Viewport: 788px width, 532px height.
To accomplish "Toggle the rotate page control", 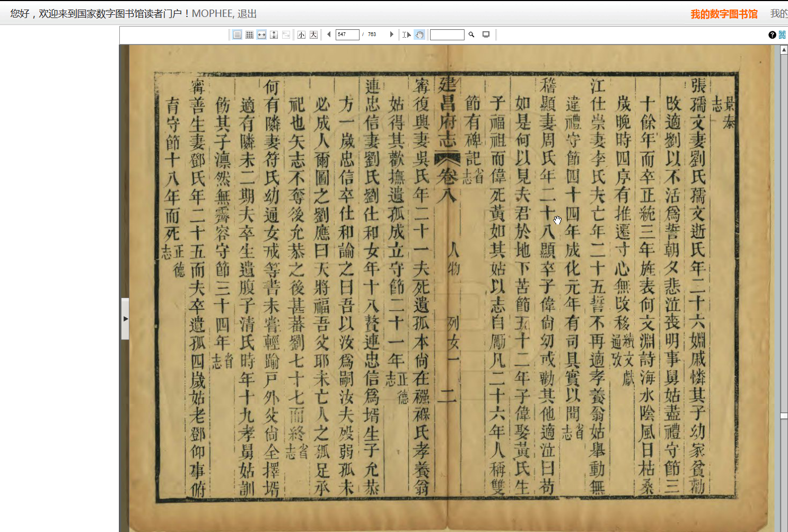I will point(286,34).
